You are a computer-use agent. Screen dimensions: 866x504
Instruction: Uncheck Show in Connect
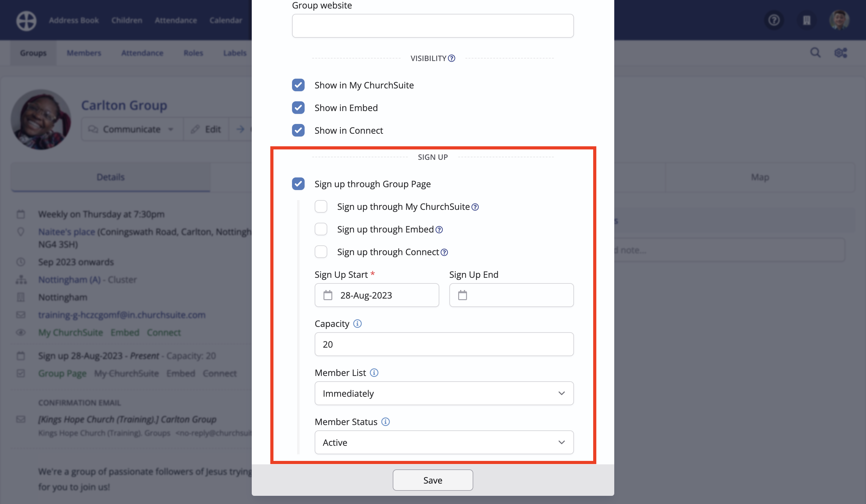click(298, 131)
